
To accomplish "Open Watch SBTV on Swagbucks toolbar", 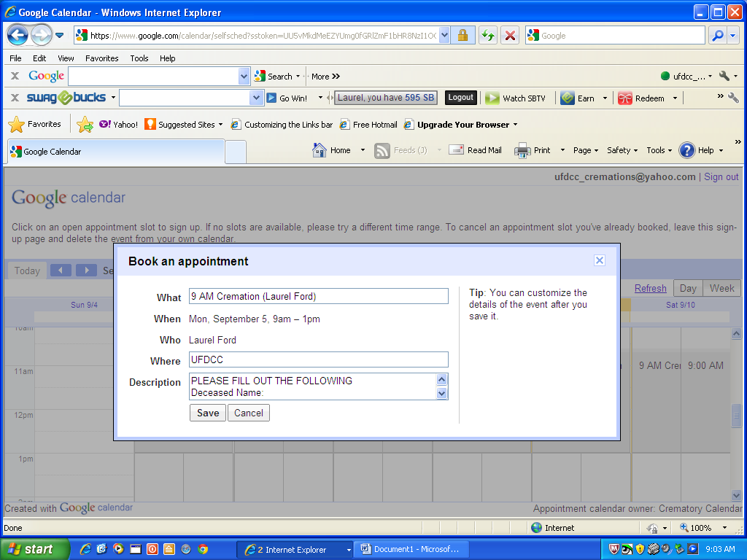I will [515, 98].
